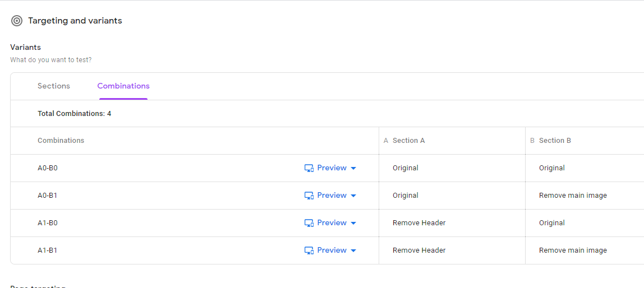Click the preview device icon for A0-B0
This screenshot has height=288, width=644.
(309, 168)
